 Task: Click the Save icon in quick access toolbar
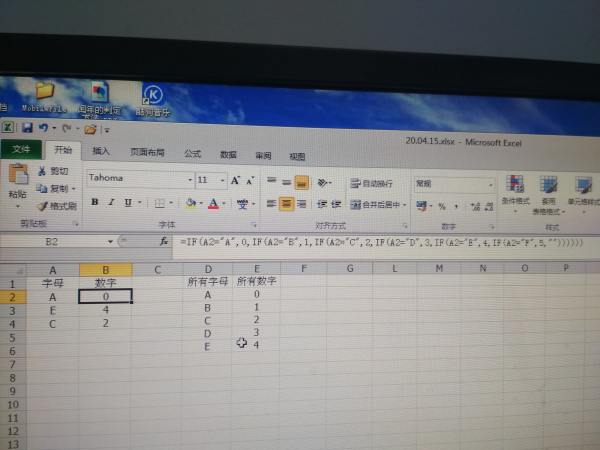click(x=27, y=127)
